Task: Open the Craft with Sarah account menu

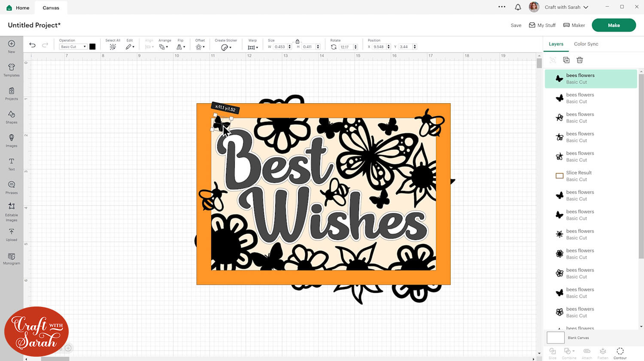Action: (x=566, y=7)
